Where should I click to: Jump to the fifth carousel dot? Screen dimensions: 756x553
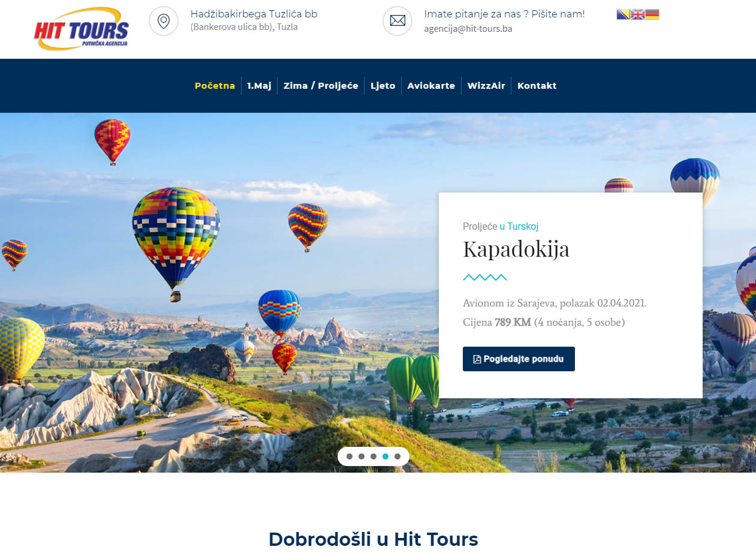pos(397,456)
